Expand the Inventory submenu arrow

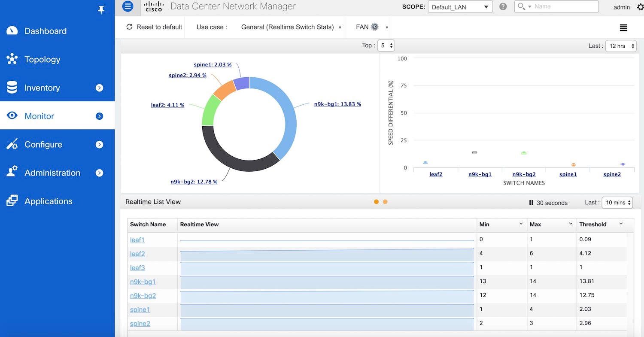point(100,88)
